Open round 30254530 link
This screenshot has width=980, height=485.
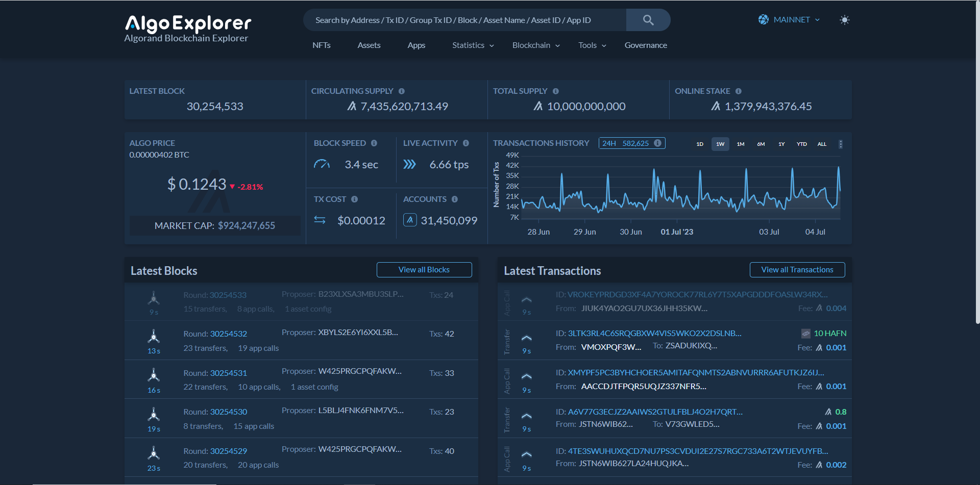229,412
